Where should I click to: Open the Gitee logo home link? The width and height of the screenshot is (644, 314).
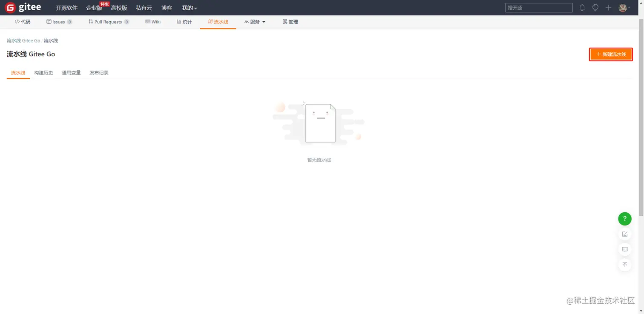pos(23,8)
